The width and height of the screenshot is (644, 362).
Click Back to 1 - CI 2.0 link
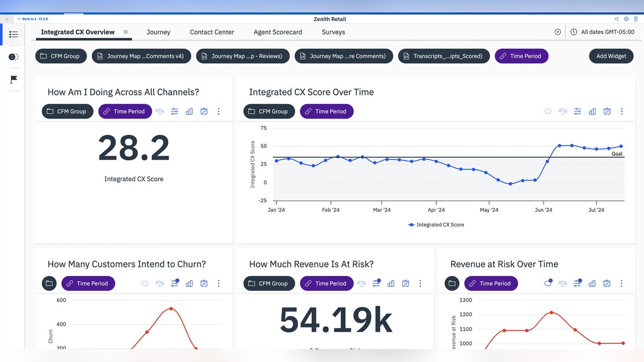click(x=33, y=19)
